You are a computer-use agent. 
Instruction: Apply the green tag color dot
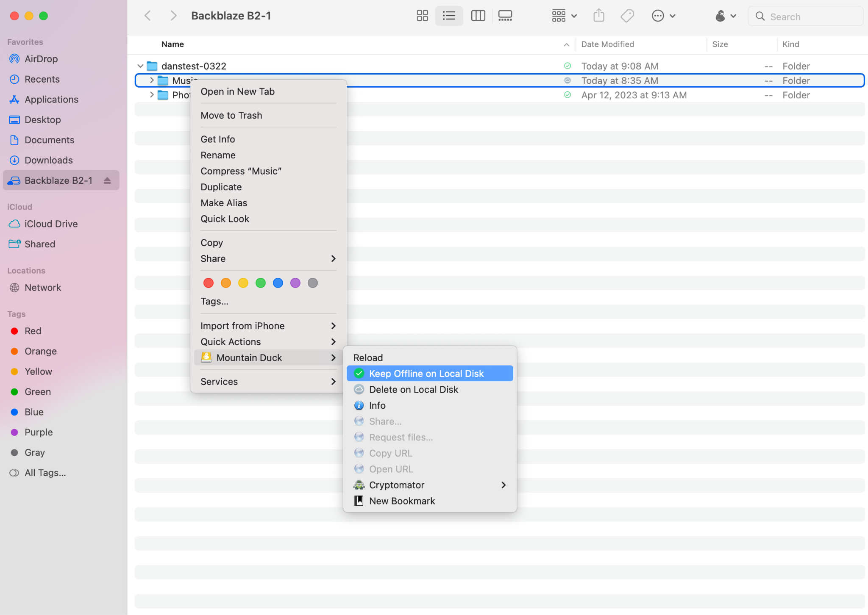coord(261,283)
